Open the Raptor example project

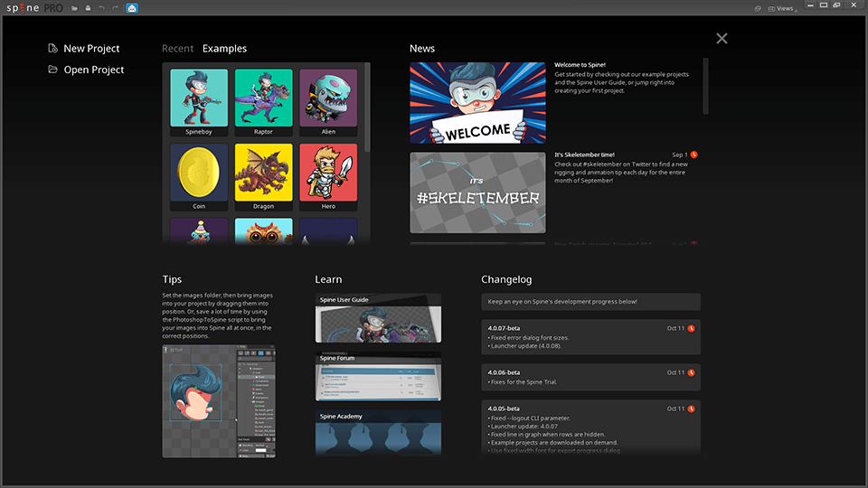tap(263, 102)
